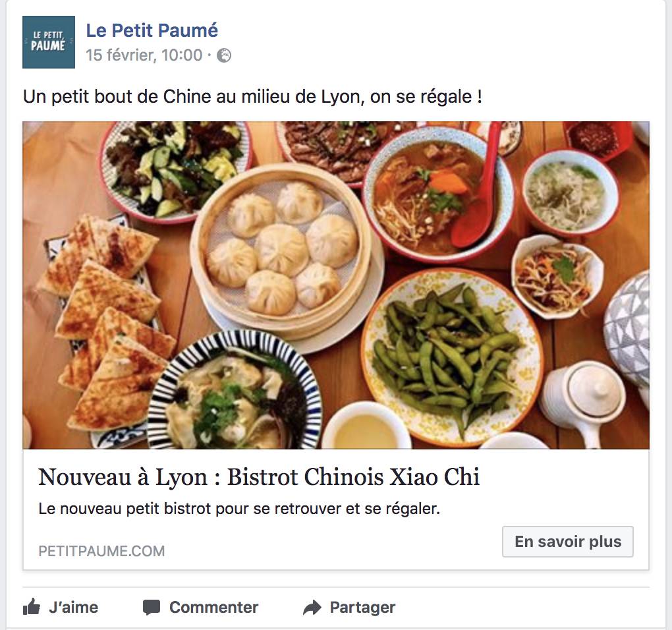Click the bamboo steamer of dumplings in the photo
Image resolution: width=672 pixels, height=630 pixels.
(x=281, y=250)
